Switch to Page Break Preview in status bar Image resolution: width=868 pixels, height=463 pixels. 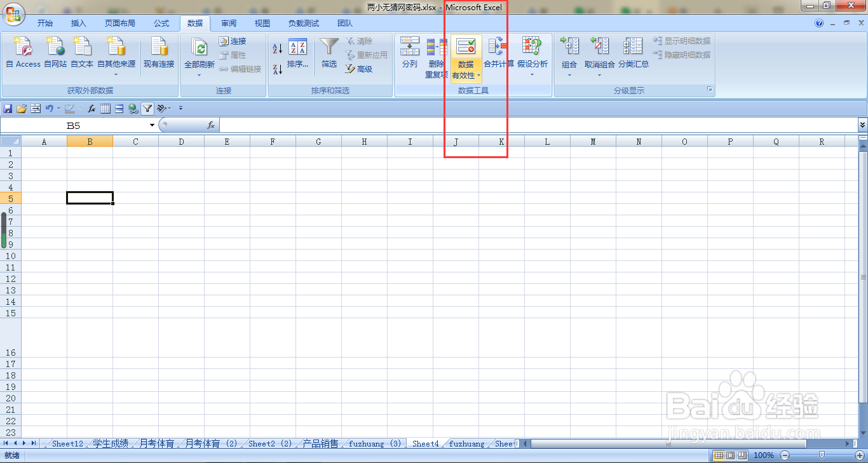(x=742, y=455)
